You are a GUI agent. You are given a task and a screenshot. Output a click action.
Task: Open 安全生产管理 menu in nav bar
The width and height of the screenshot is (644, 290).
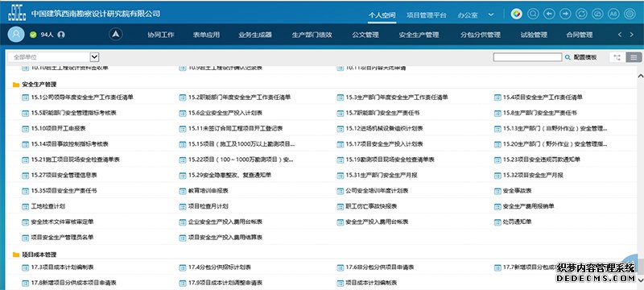point(419,35)
